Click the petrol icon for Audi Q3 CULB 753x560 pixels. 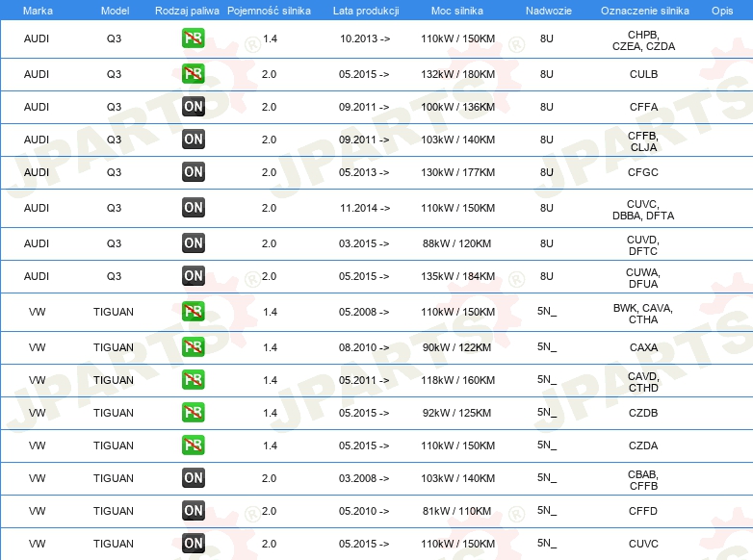pyautogui.click(x=193, y=74)
